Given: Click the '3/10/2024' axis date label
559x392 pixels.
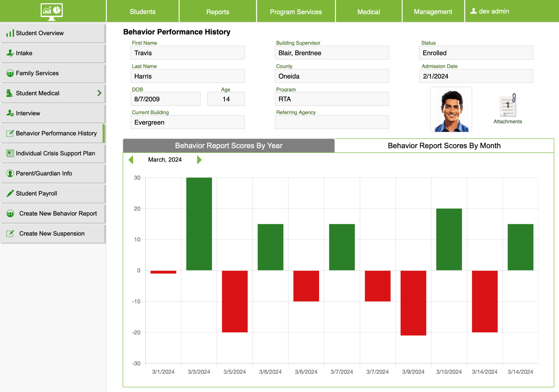Looking at the screenshot, I should tap(449, 372).
